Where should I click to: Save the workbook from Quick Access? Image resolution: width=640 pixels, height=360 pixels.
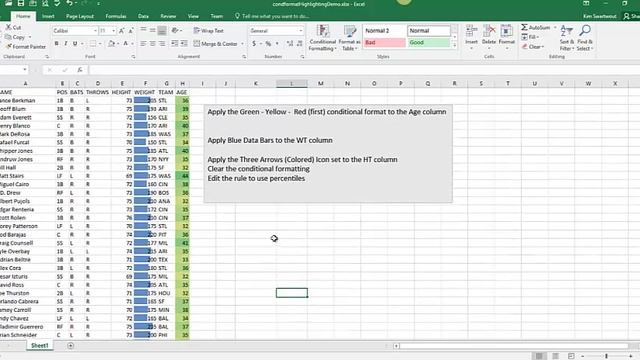[x=20, y=4]
